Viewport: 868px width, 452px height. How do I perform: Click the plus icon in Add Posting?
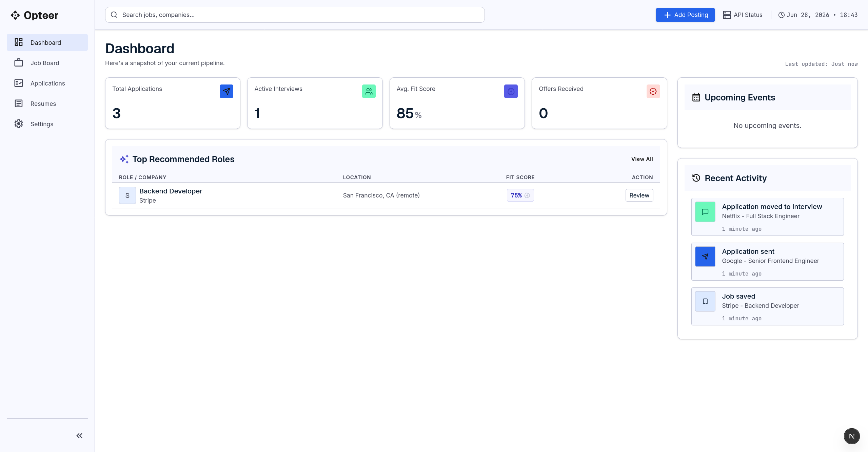click(x=667, y=15)
